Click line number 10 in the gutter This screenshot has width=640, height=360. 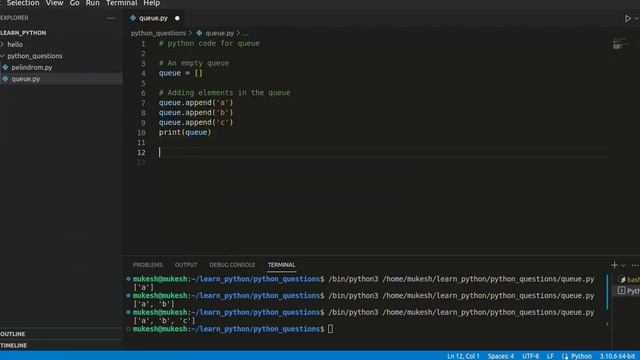tap(141, 133)
